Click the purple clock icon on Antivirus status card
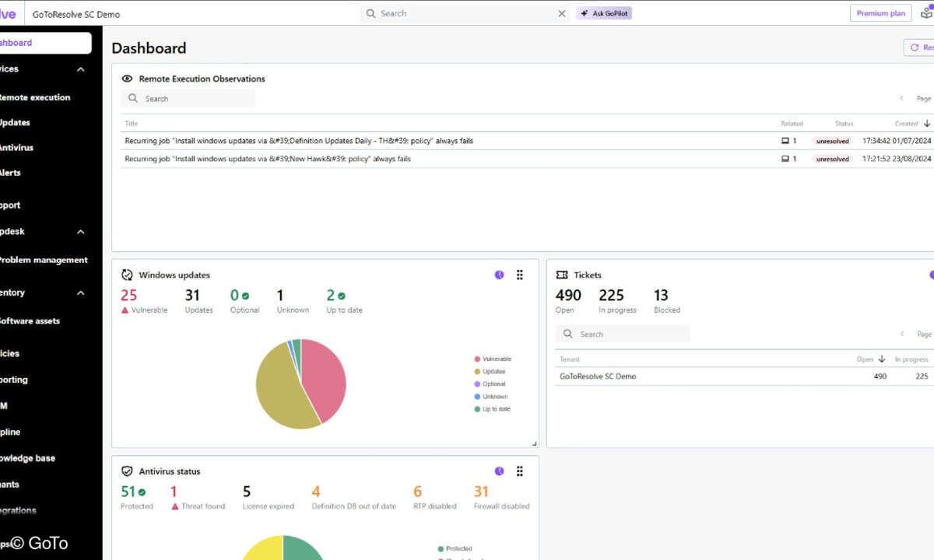This screenshot has width=934, height=560. 499,471
